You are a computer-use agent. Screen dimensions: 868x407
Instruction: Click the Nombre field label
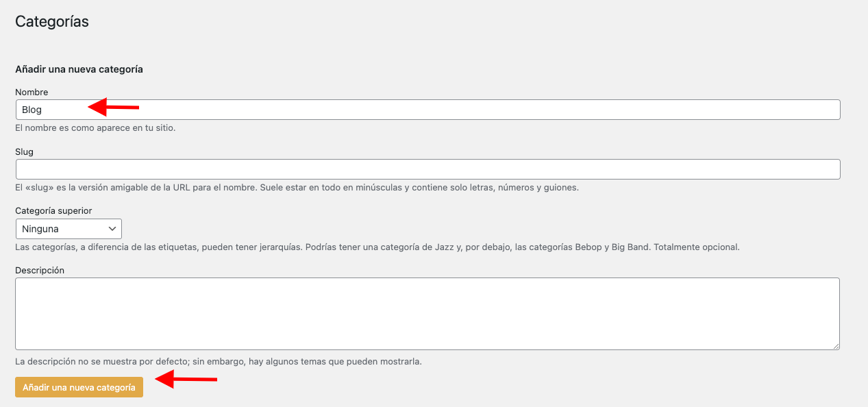coord(32,92)
